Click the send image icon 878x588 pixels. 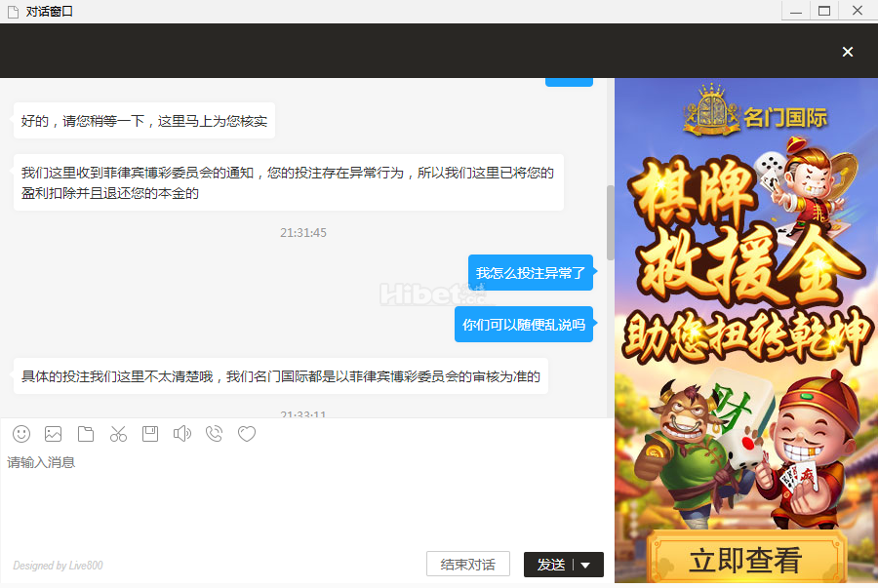54,434
